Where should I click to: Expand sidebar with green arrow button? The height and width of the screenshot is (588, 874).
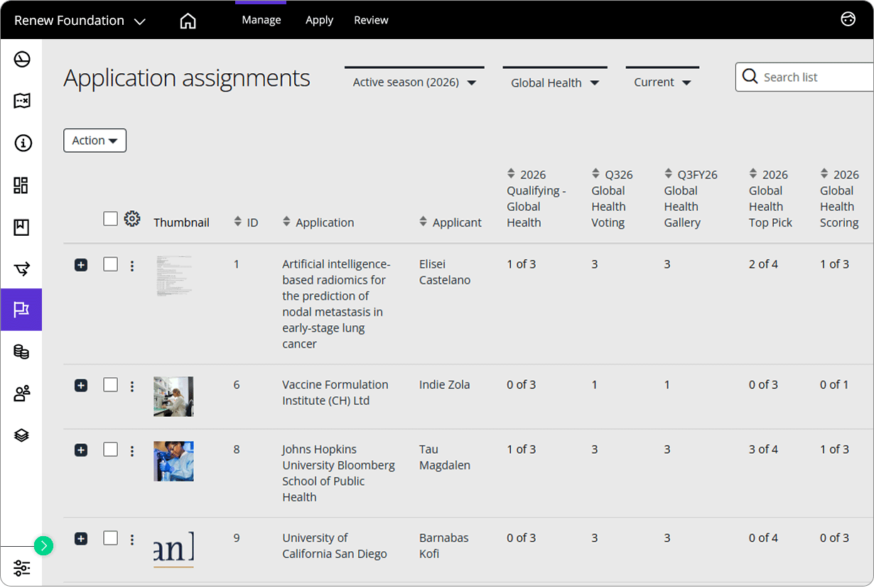(43, 545)
